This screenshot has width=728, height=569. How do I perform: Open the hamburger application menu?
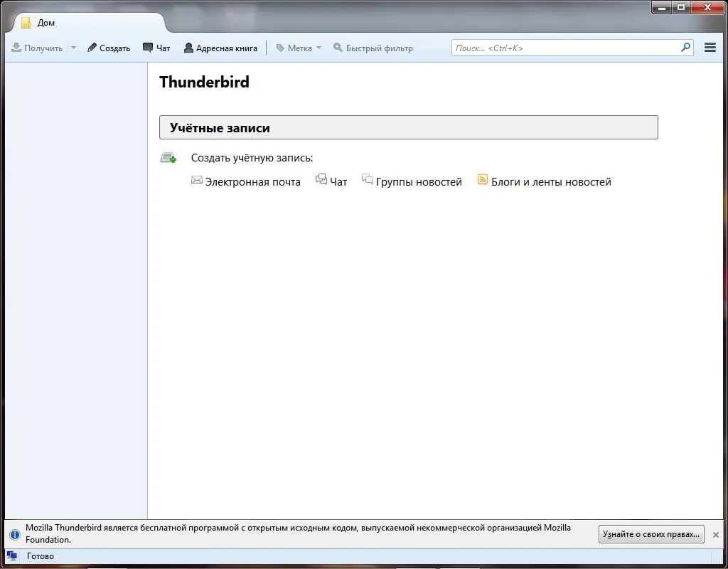pos(710,48)
